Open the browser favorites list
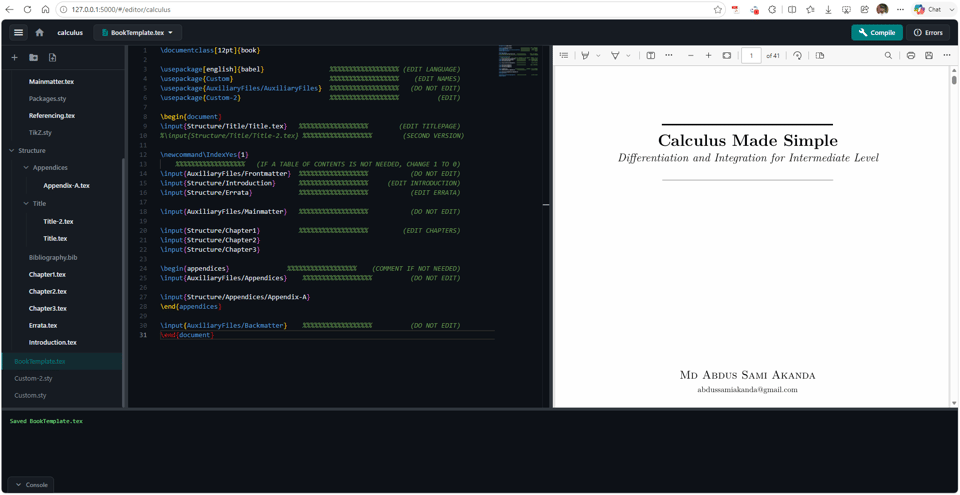 [x=810, y=10]
